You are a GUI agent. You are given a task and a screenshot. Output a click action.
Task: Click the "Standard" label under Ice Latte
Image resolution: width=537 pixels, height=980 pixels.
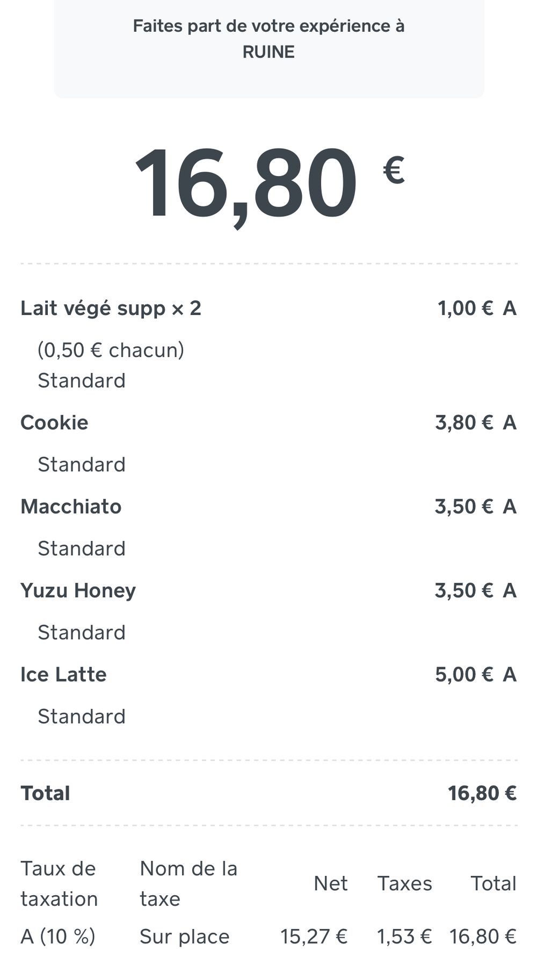pos(82,716)
